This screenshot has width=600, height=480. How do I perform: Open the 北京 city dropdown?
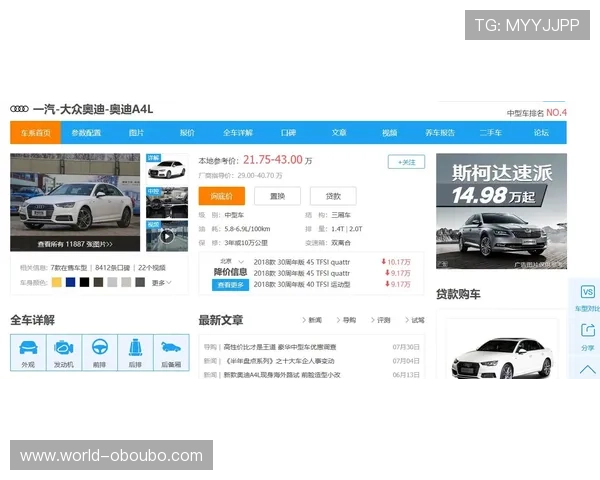[x=231, y=261]
